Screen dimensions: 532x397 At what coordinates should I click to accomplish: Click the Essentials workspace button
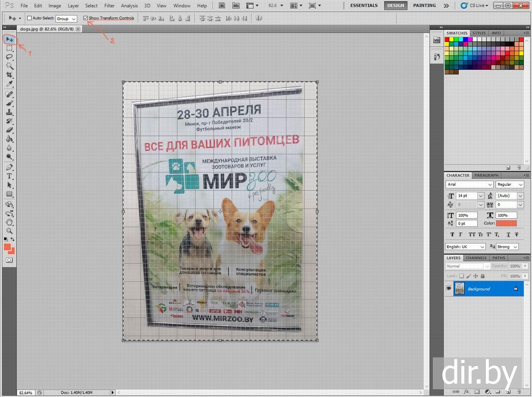pyautogui.click(x=363, y=6)
